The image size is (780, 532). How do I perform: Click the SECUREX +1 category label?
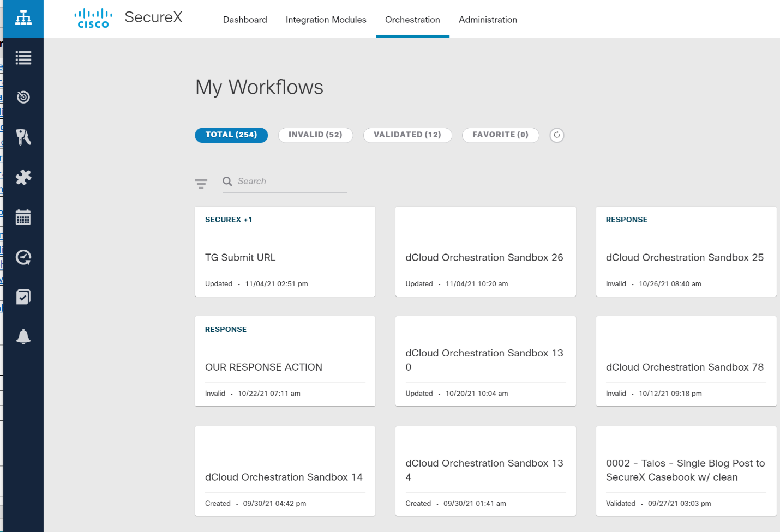(229, 220)
